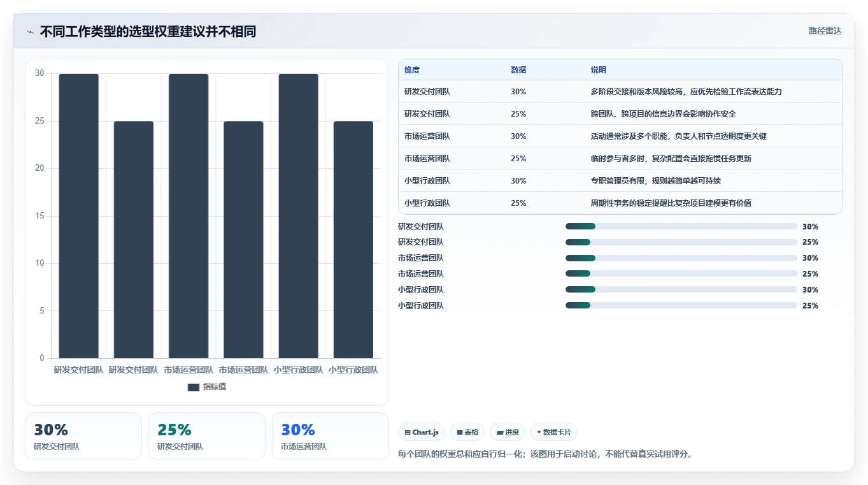Image resolution: width=868 pixels, height=485 pixels.
Task: Click the 25% progress bar for 研发交付团队
Action: click(681, 242)
